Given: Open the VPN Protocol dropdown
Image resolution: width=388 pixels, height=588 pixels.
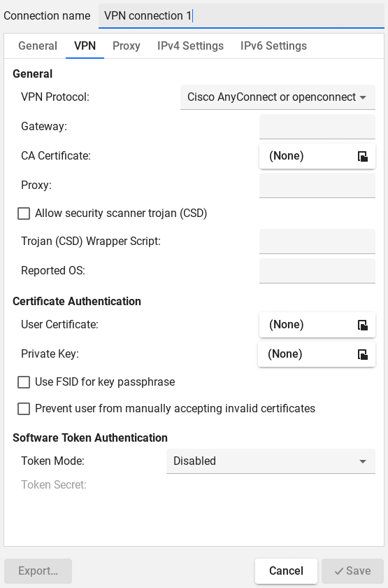Looking at the screenshot, I should click(278, 97).
